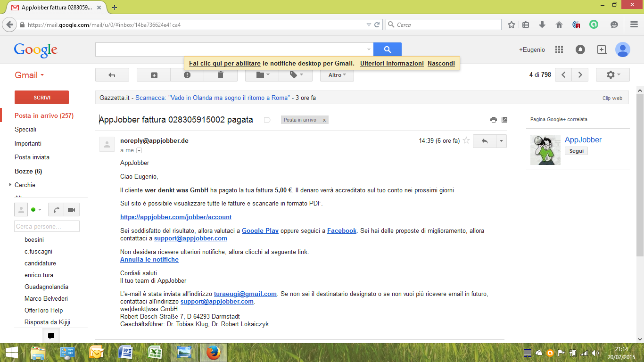The image size is (644, 362).
Task: Archive this email
Action: coord(154,75)
